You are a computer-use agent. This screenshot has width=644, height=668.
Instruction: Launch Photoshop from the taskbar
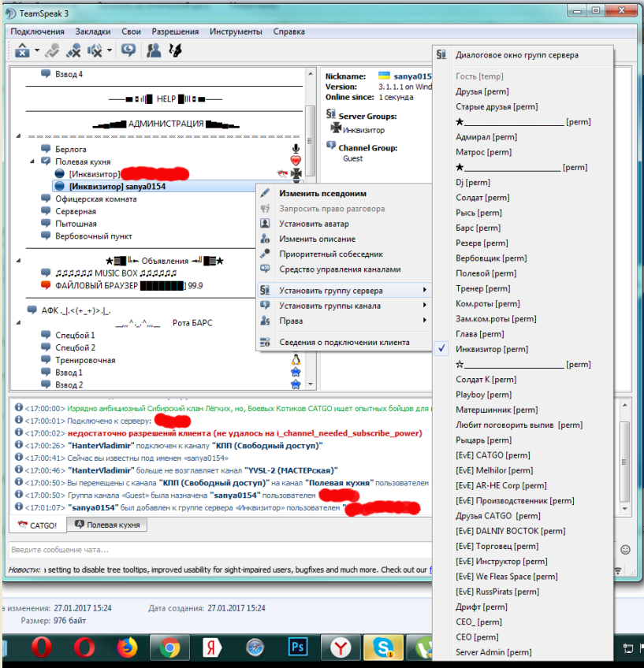coord(297,647)
